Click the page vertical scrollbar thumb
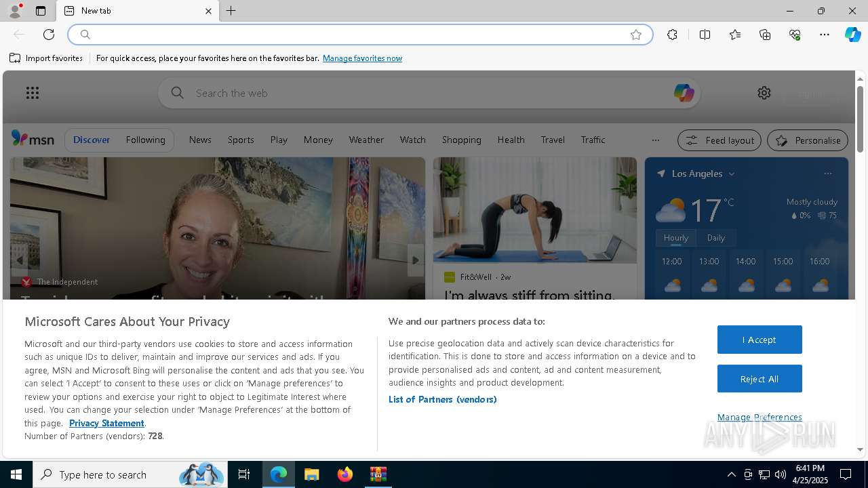Screen dimensions: 868x488 tap(860, 119)
